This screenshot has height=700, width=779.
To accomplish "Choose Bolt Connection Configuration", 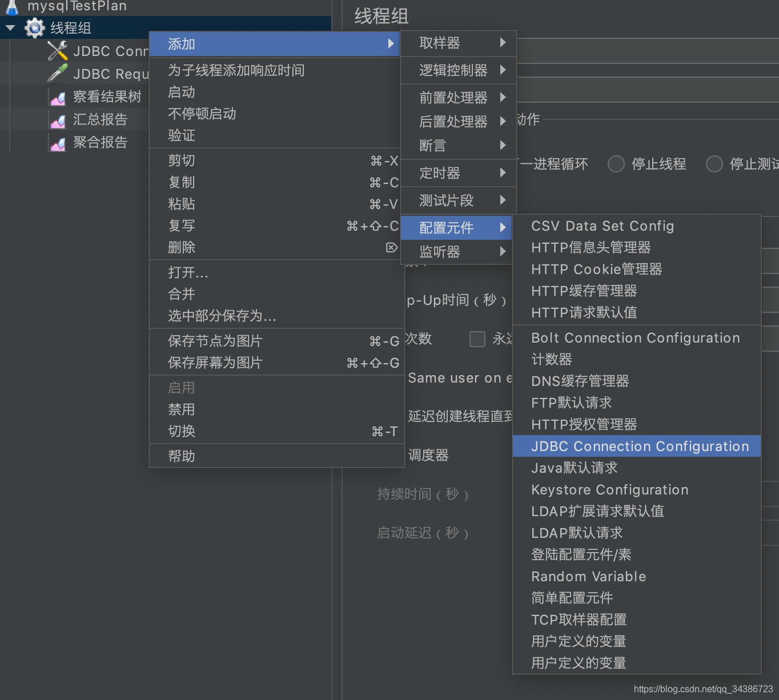I will (x=637, y=338).
